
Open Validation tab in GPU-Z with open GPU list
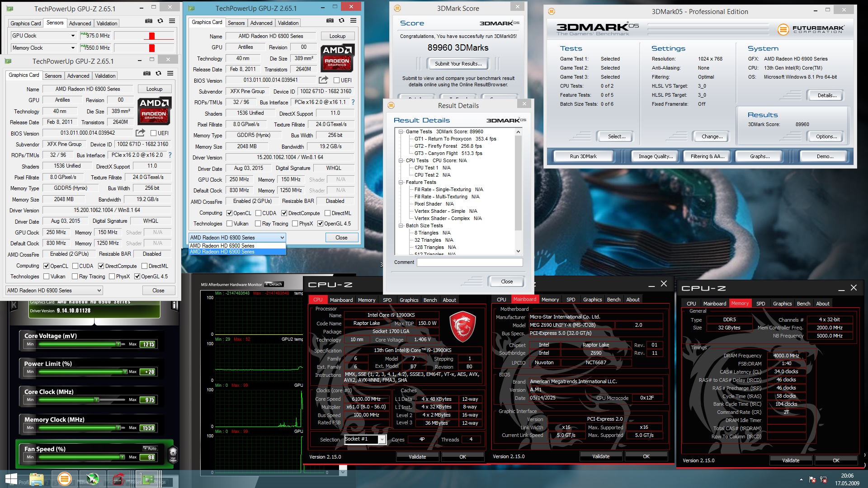(288, 23)
